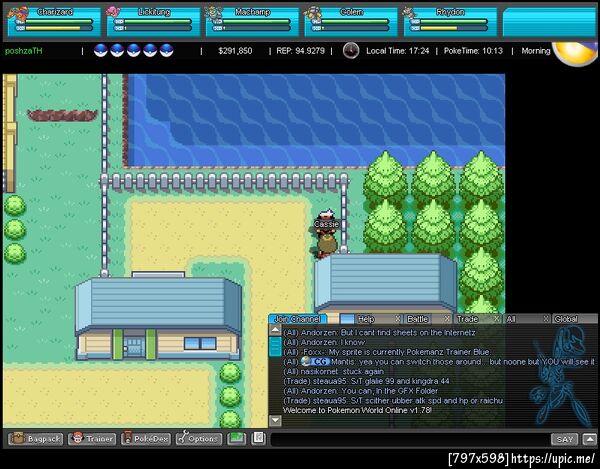The height and width of the screenshot is (469, 600).
Task: Click the SAY button to send chat
Action: click(564, 439)
